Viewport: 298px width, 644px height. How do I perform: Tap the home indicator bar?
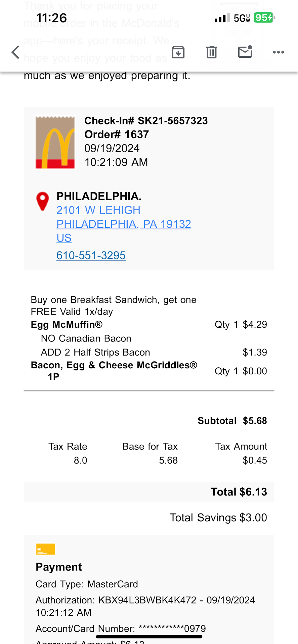149,637
